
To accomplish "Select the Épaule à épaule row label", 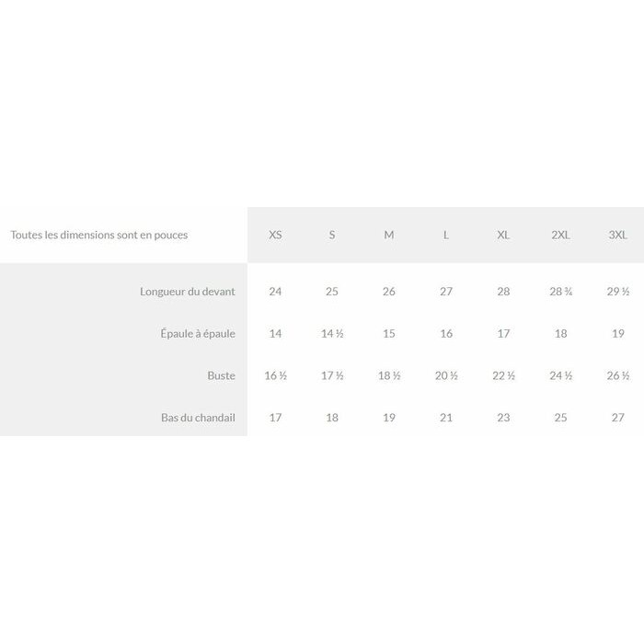I will click(198, 333).
